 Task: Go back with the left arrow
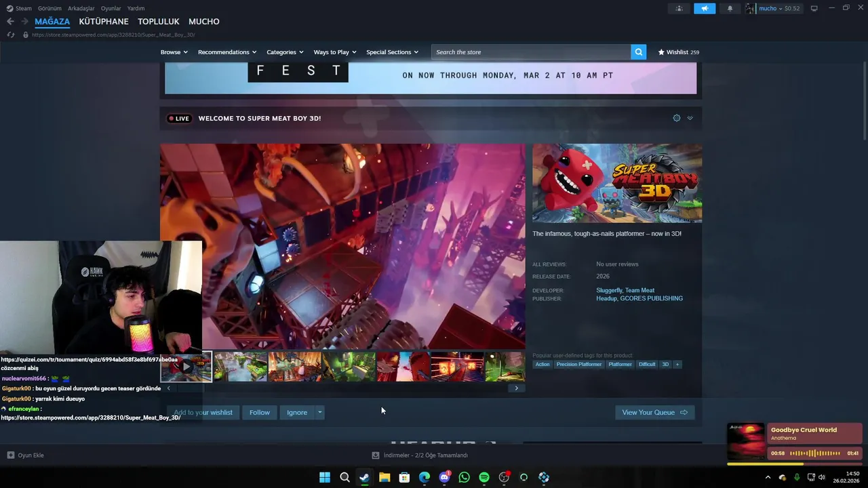click(10, 22)
